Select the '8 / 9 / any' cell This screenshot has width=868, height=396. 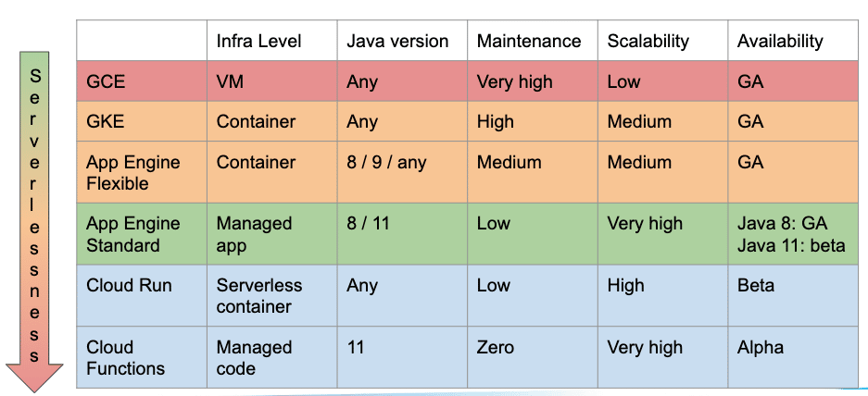(402, 172)
